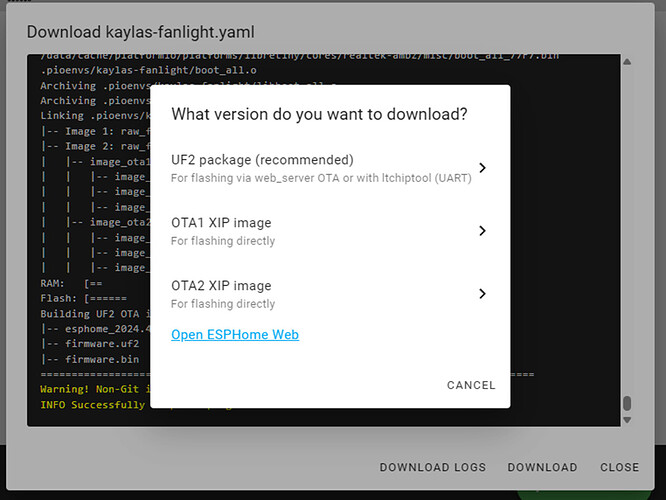Image resolution: width=666 pixels, height=500 pixels.
Task: Click the 'RAM:' usage line in log
Action: click(71, 283)
